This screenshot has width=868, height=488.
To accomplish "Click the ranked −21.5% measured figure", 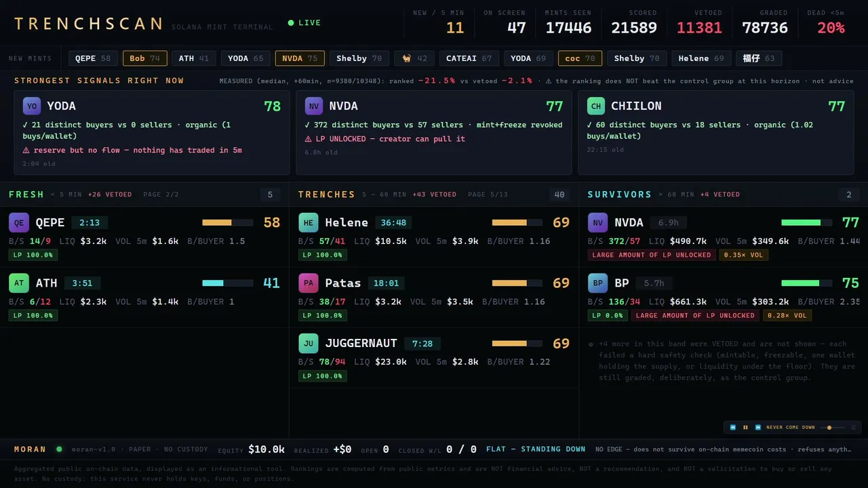I will tap(437, 81).
